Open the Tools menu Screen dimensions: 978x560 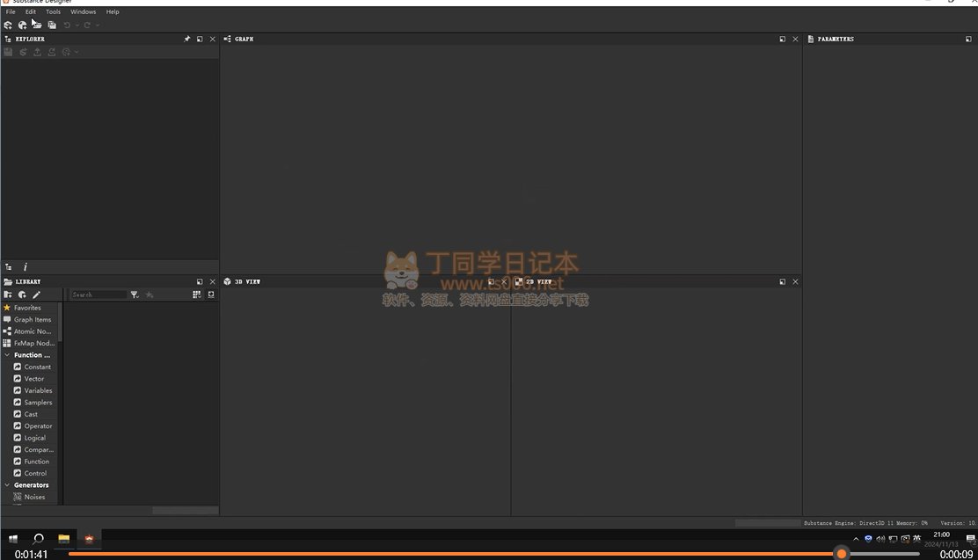[53, 11]
